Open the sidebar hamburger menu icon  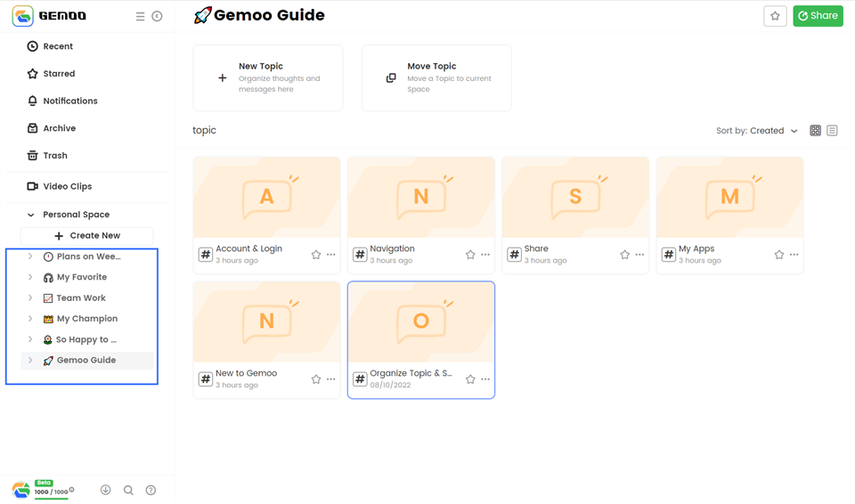[140, 16]
